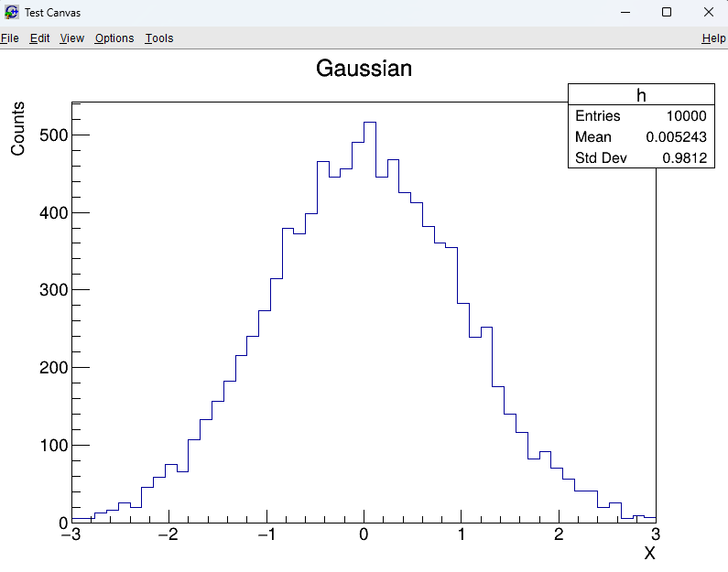
Task: Open the Edit menu
Action: pyautogui.click(x=39, y=38)
